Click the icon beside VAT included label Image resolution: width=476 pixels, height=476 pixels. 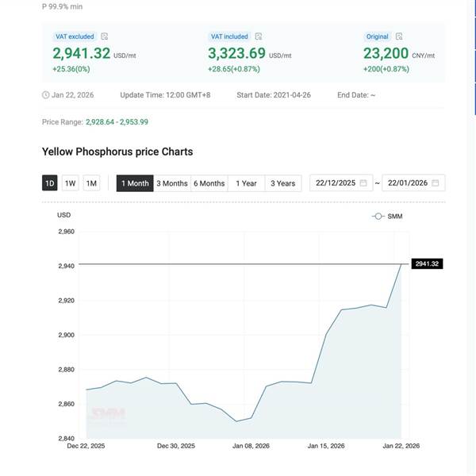259,36
